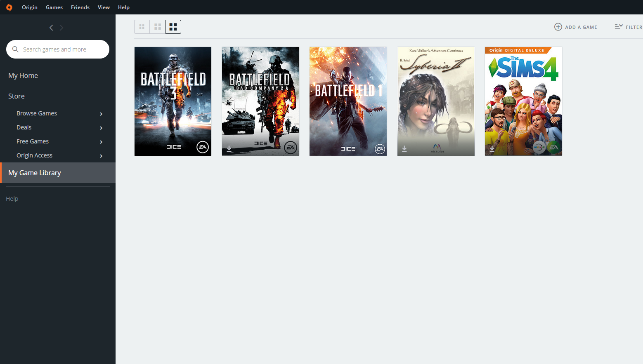Open the Store section

[x=17, y=96]
